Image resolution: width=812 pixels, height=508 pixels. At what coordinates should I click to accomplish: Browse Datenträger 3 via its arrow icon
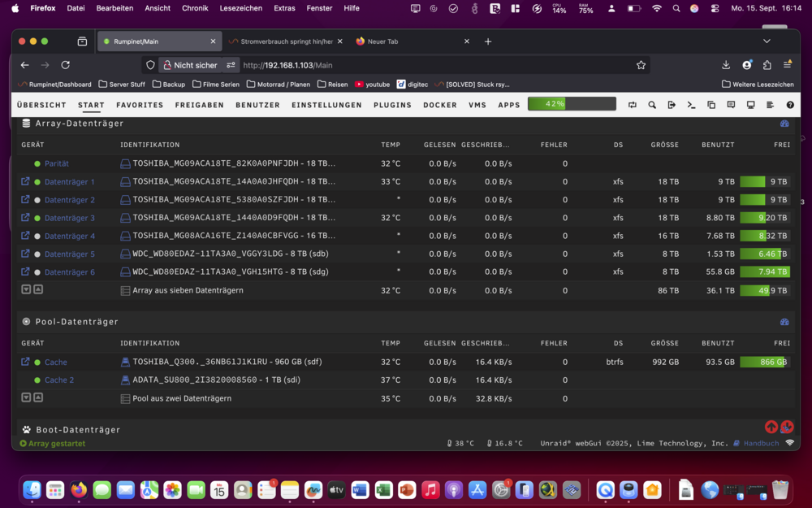(x=25, y=218)
